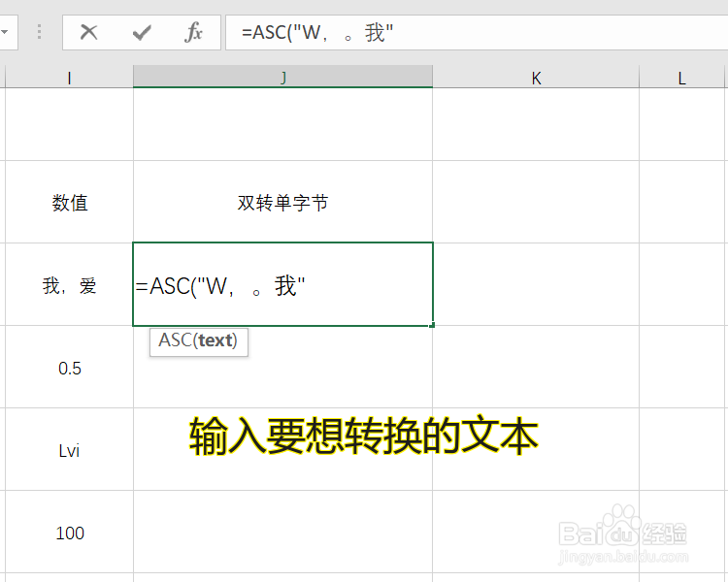Click the cell containing 数值
728x582 pixels.
(x=69, y=203)
